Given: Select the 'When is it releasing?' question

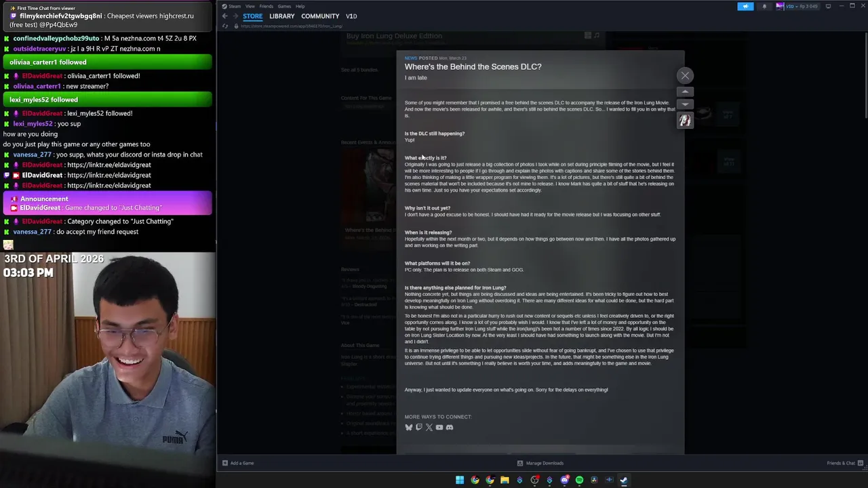Looking at the screenshot, I should pyautogui.click(x=428, y=232).
